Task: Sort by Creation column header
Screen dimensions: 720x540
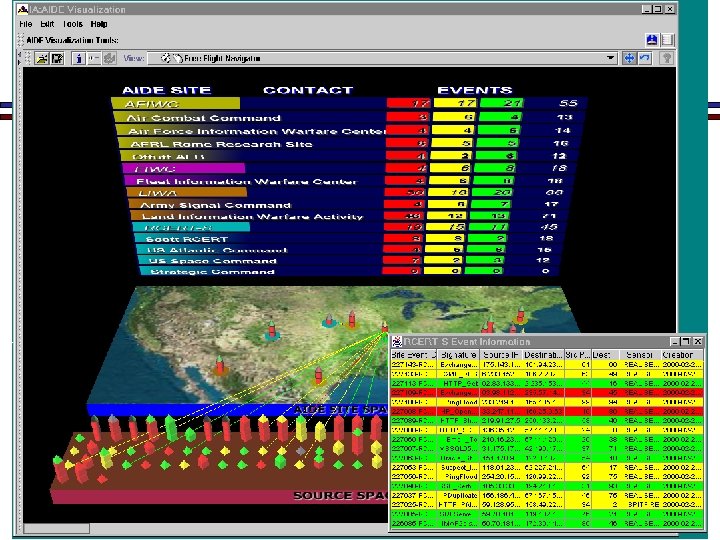Action: click(x=682, y=355)
